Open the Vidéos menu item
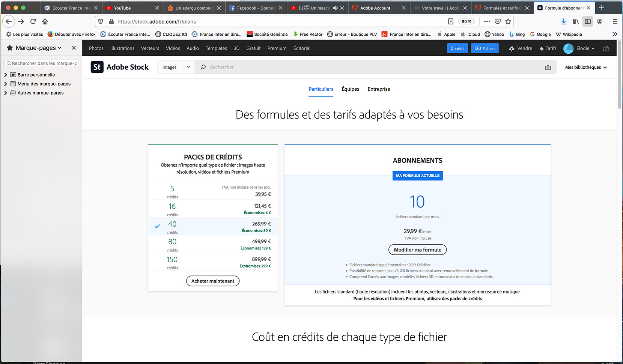 173,48
